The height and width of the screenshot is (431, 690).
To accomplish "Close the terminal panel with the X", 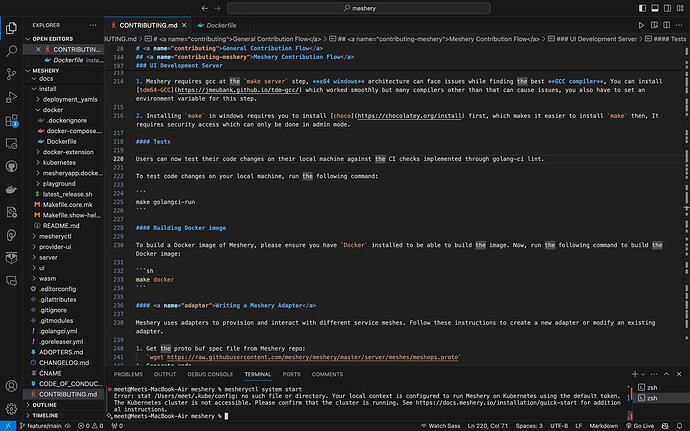I will pyautogui.click(x=679, y=374).
